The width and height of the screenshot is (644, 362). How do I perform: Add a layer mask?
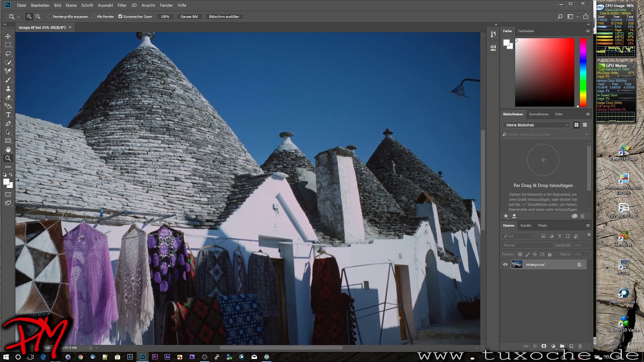(544, 346)
